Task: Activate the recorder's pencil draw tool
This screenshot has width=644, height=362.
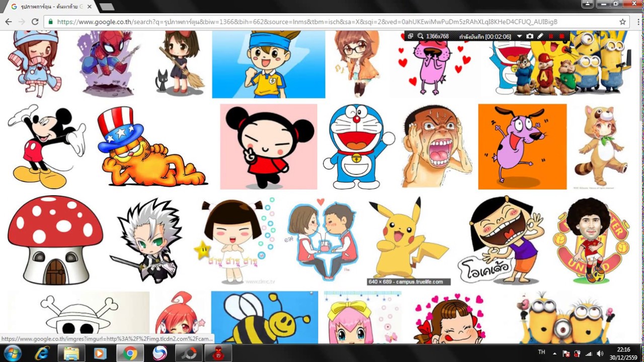Action: pyautogui.click(x=540, y=36)
